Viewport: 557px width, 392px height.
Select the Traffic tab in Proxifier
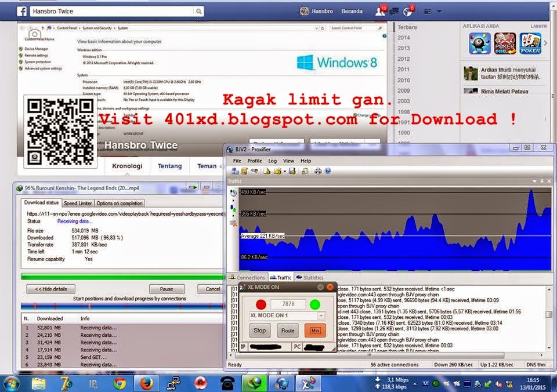[281, 278]
